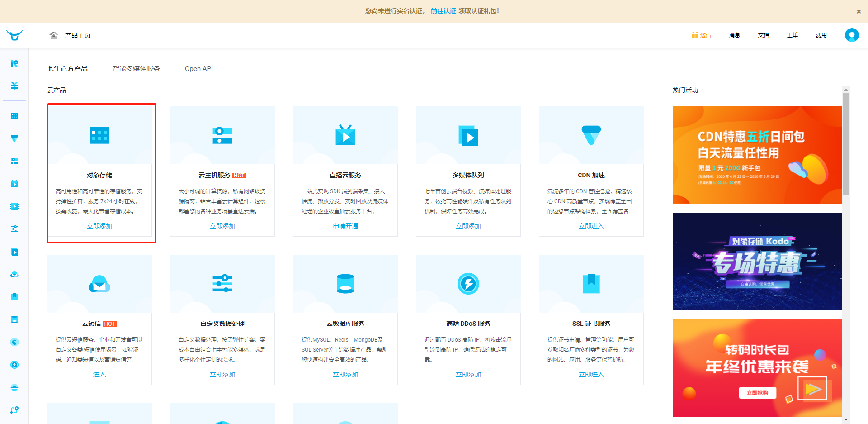This screenshot has width=868, height=424.
Task: Open the user avatar menu
Action: [851, 35]
